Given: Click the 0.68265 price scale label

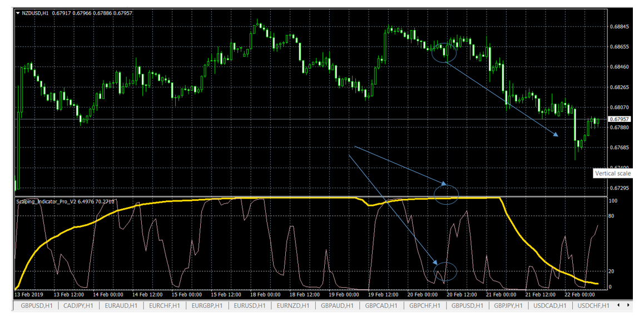Looking at the screenshot, I should point(619,87).
